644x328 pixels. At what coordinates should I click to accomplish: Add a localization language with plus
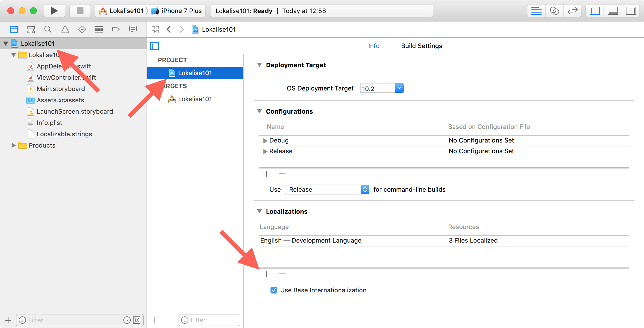[266, 274]
